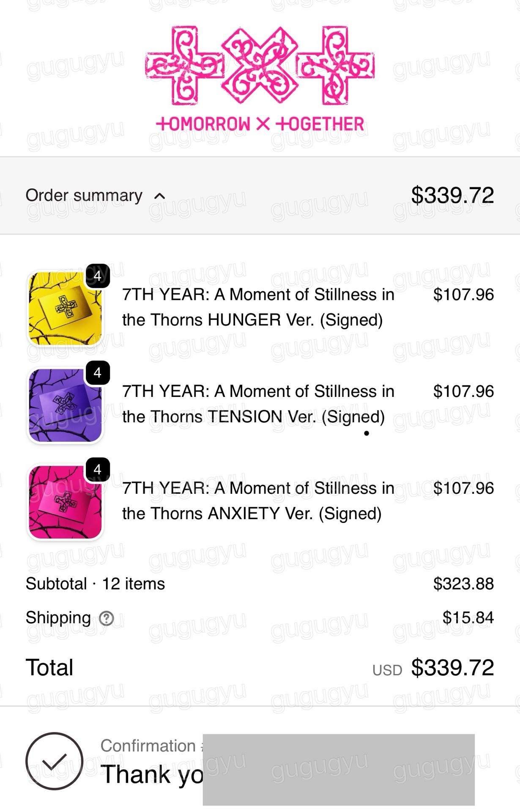The height and width of the screenshot is (812, 520).
Task: Select the ANXIETY Ver. (Signed) product title
Action: click(x=258, y=501)
